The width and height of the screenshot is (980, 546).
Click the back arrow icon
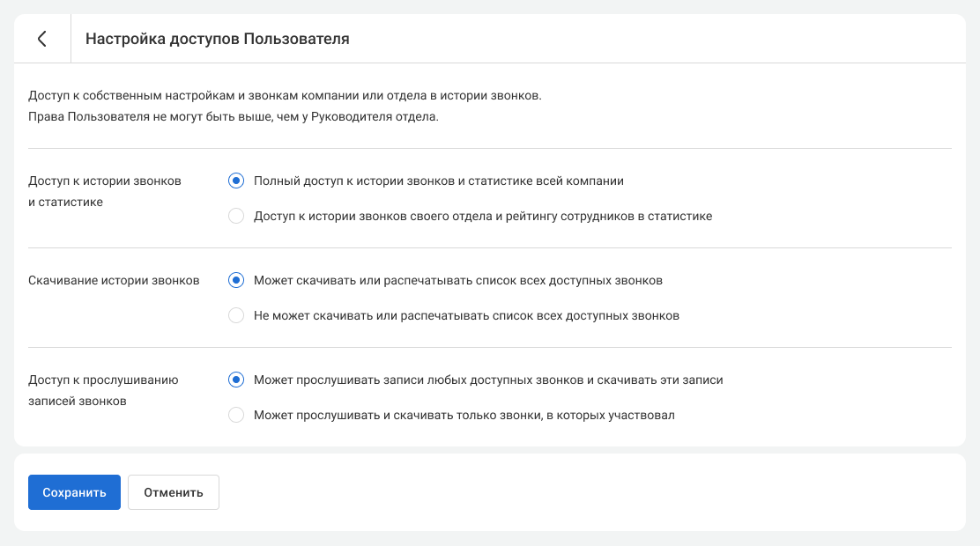pyautogui.click(x=41, y=39)
